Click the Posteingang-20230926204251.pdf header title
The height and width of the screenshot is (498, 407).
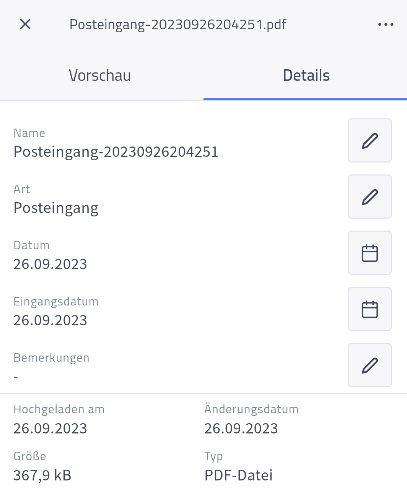click(178, 24)
